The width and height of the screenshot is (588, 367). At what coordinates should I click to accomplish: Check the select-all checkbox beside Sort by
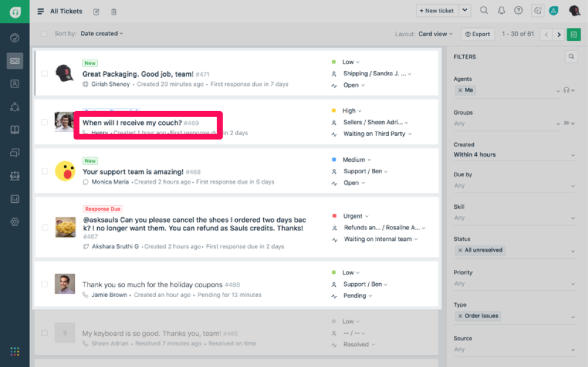(44, 34)
